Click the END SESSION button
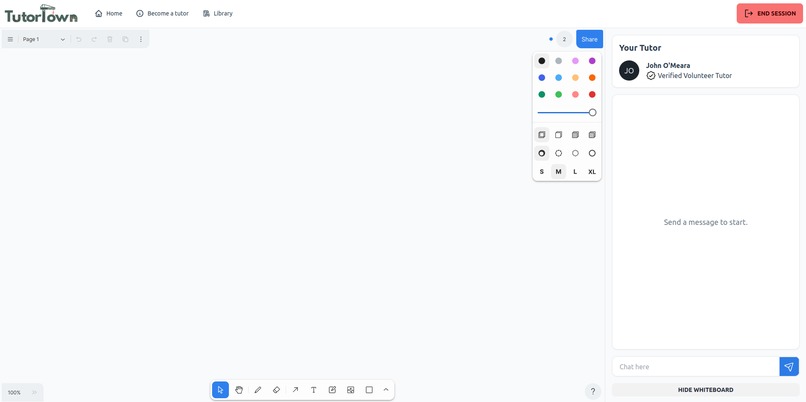 (x=770, y=13)
